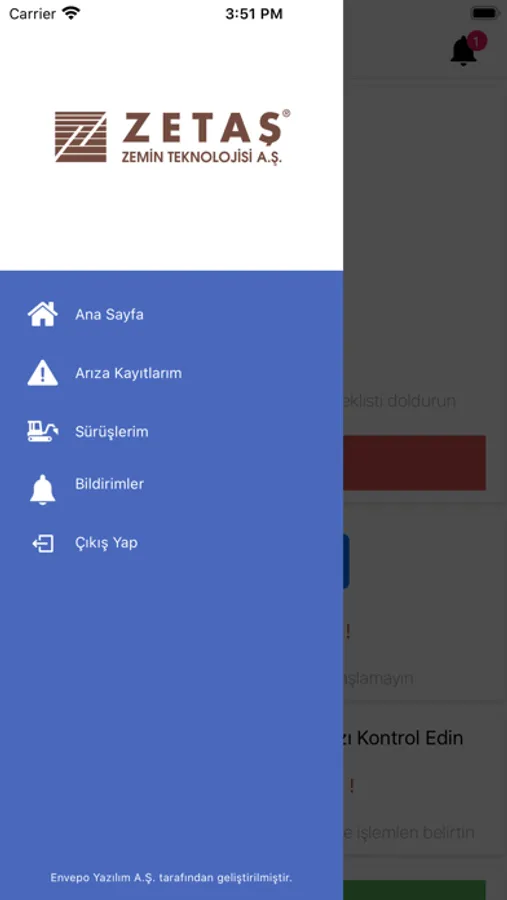Viewport: 507px width, 900px height.
Task: Click the dimmed red button behind the drawer
Action: tap(415, 463)
